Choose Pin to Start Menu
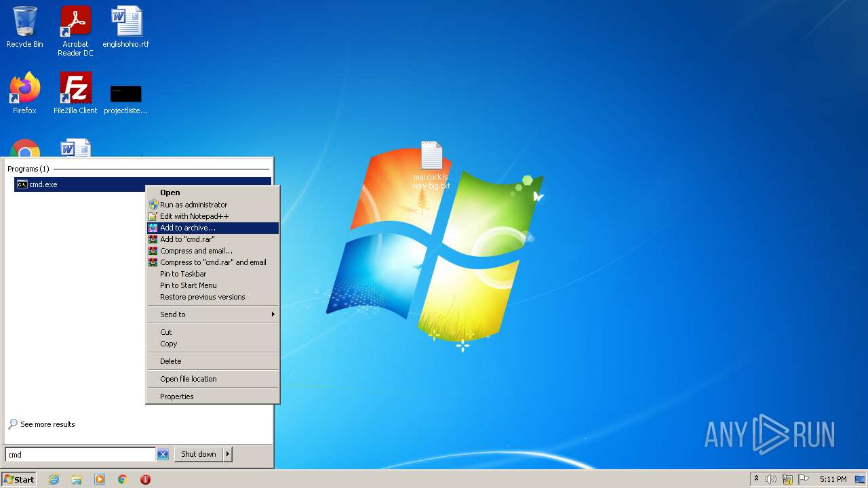Viewport: 868px width, 488px height. pos(213,285)
